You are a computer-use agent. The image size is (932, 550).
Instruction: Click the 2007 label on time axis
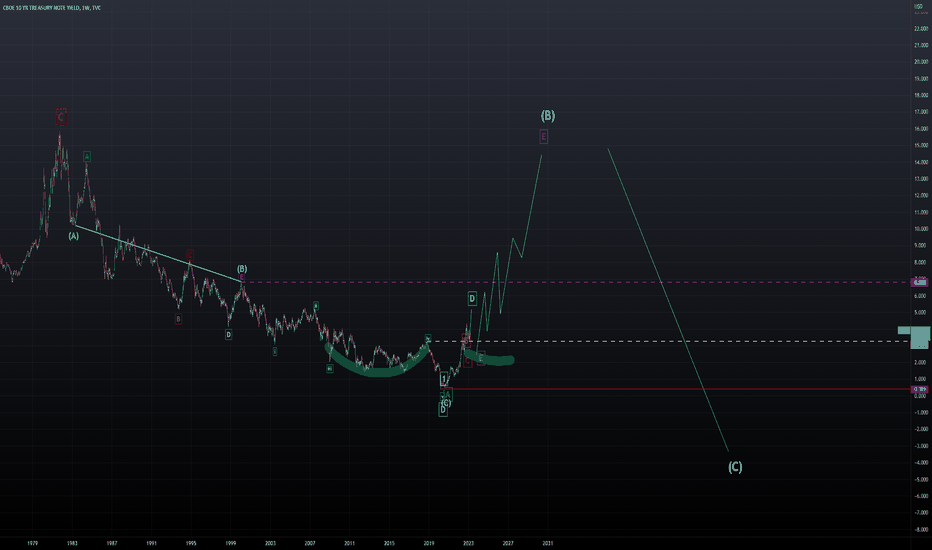coord(310,543)
